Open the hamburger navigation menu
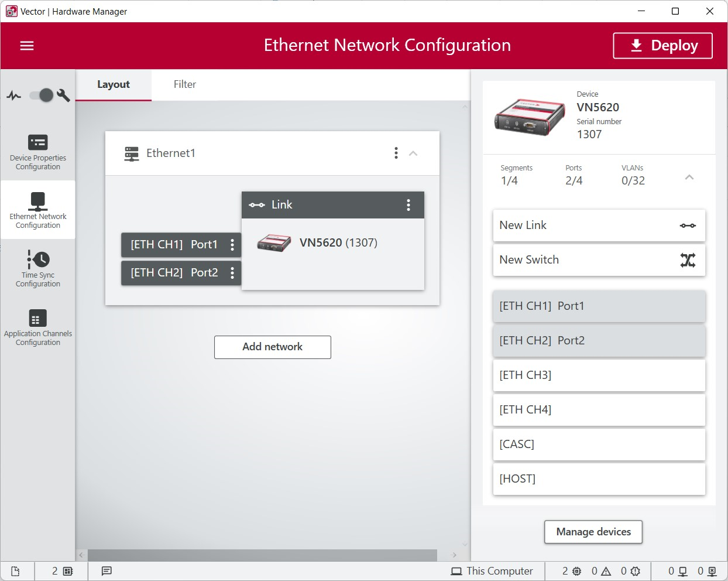This screenshot has height=581, width=728. point(27,46)
